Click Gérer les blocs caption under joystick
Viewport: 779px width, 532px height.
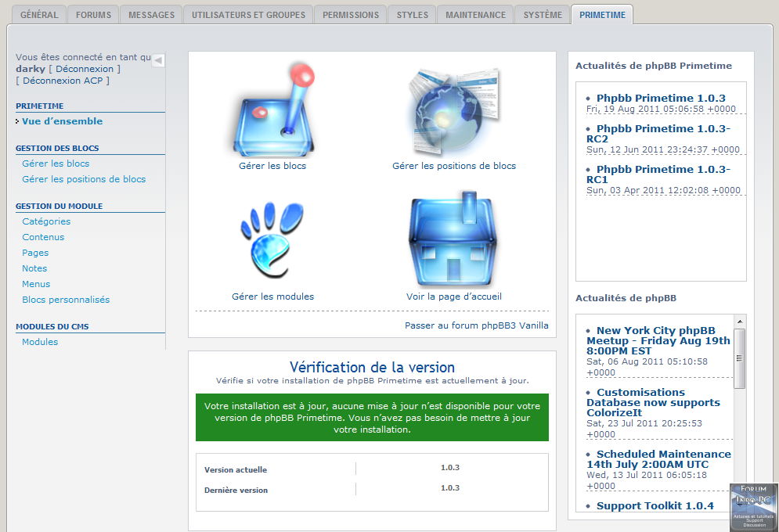tap(272, 166)
